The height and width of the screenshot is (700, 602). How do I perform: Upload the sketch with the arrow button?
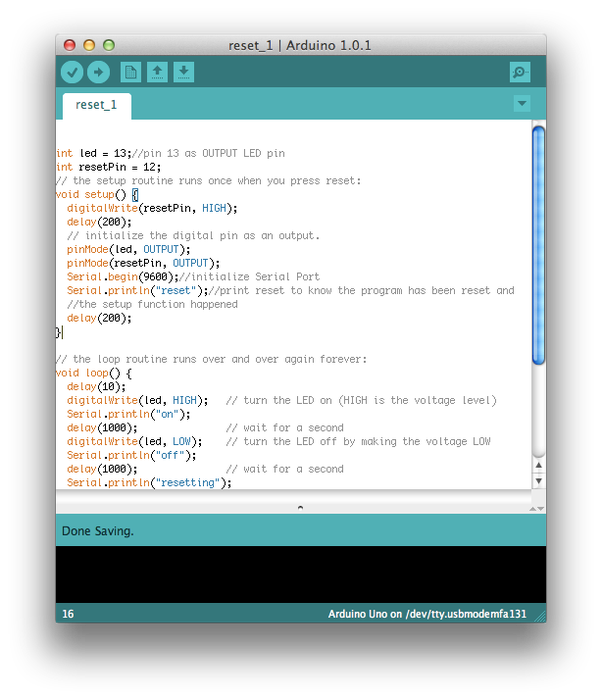(x=98, y=72)
